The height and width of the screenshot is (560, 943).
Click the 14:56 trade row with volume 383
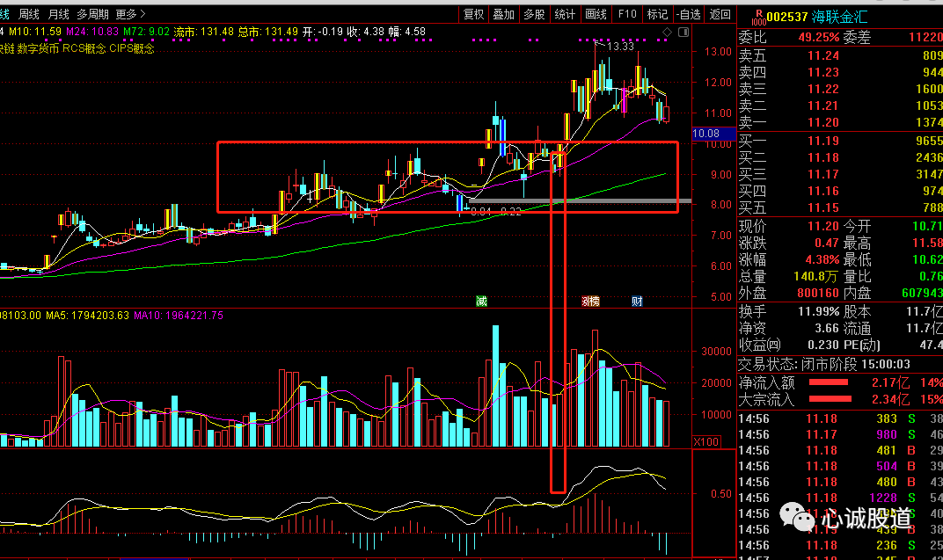[x=840, y=418]
